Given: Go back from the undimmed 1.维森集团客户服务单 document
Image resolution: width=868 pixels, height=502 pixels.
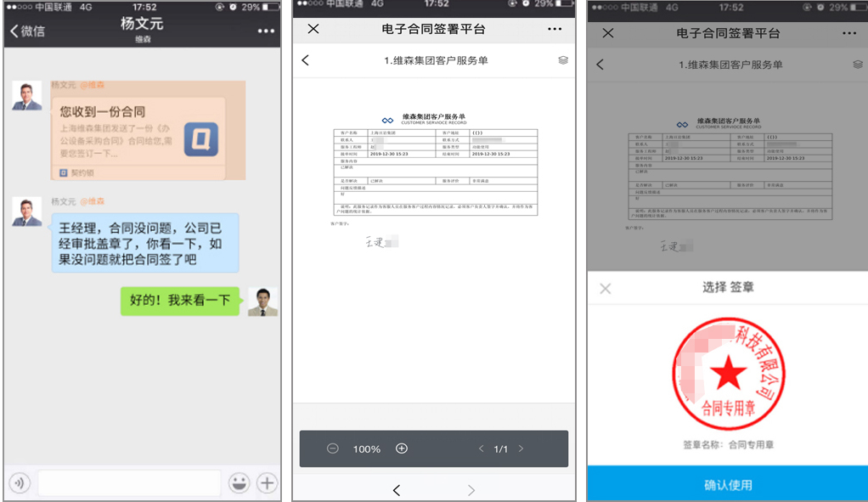Looking at the screenshot, I should (306, 60).
